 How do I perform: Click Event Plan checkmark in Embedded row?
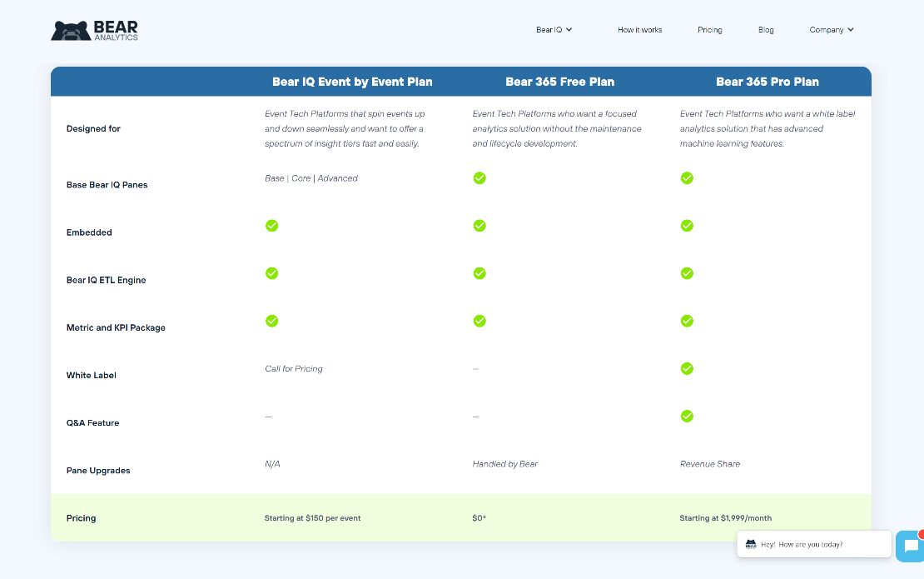pyautogui.click(x=271, y=226)
